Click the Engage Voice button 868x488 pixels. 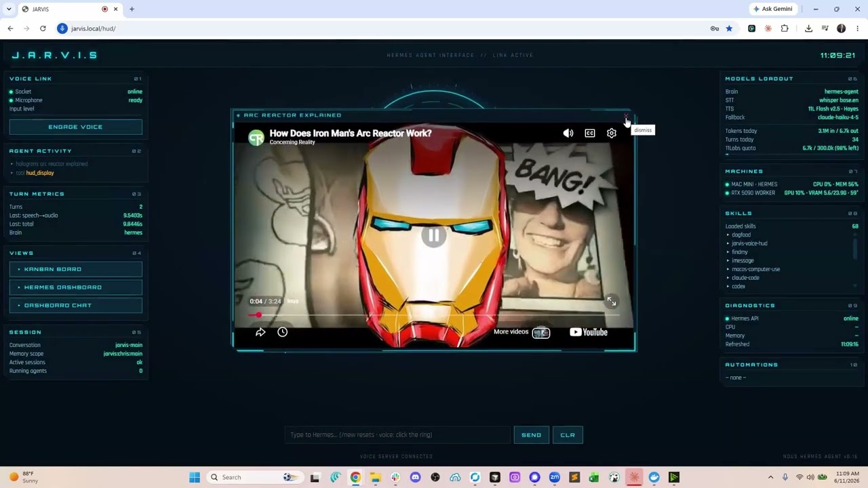76,127
